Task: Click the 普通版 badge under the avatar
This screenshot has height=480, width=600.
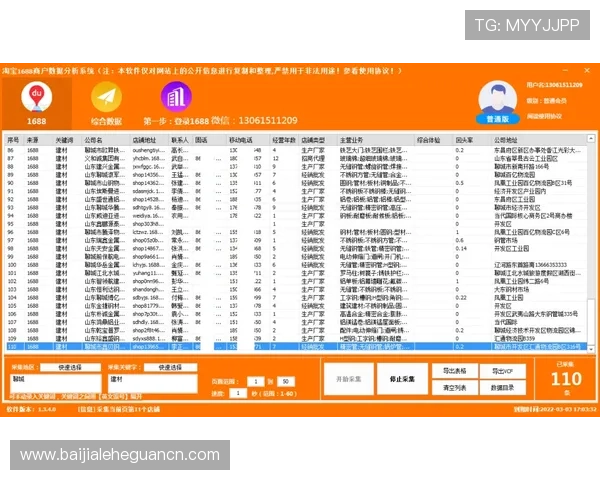Action: [497, 119]
